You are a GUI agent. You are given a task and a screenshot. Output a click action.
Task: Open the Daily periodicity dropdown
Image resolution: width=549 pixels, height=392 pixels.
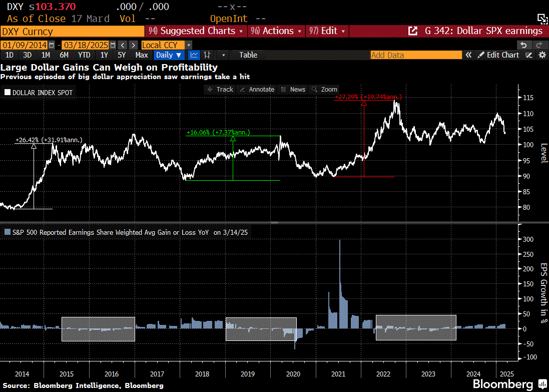169,55
